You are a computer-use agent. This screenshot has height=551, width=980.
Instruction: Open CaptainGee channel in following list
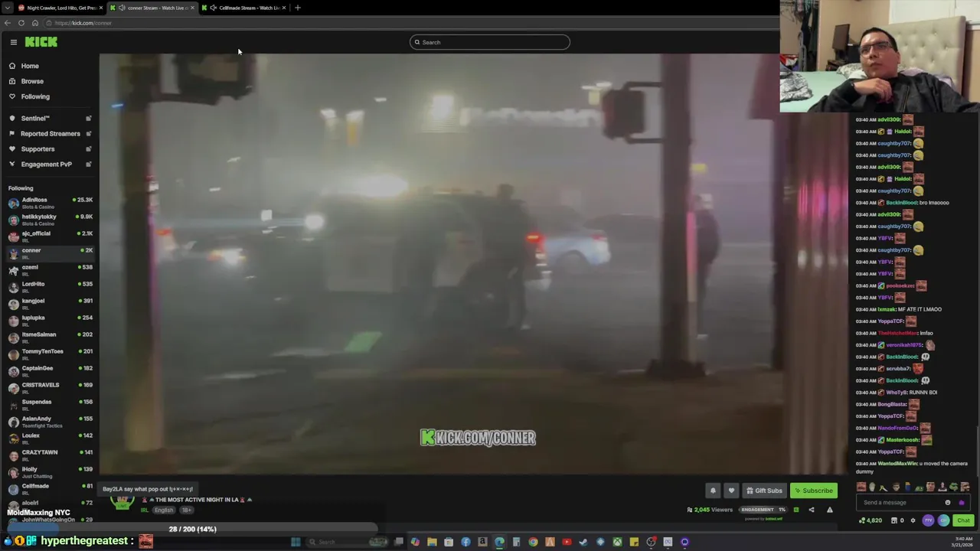50,371
